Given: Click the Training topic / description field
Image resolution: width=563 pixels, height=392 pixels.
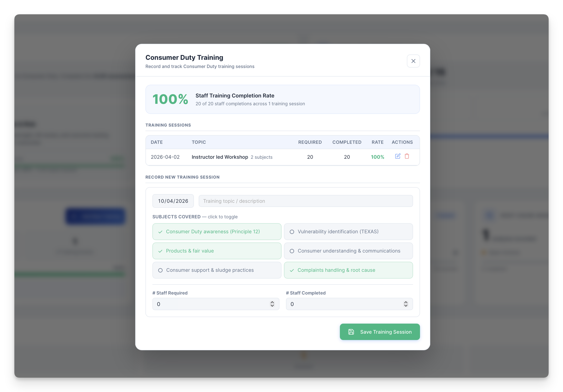Looking at the screenshot, I should click(305, 201).
